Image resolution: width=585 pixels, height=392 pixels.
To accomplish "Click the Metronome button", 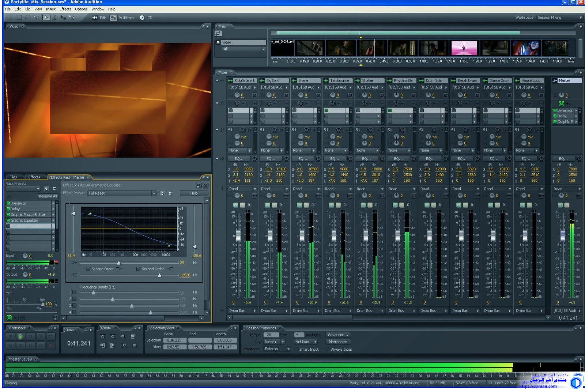I will [338, 342].
